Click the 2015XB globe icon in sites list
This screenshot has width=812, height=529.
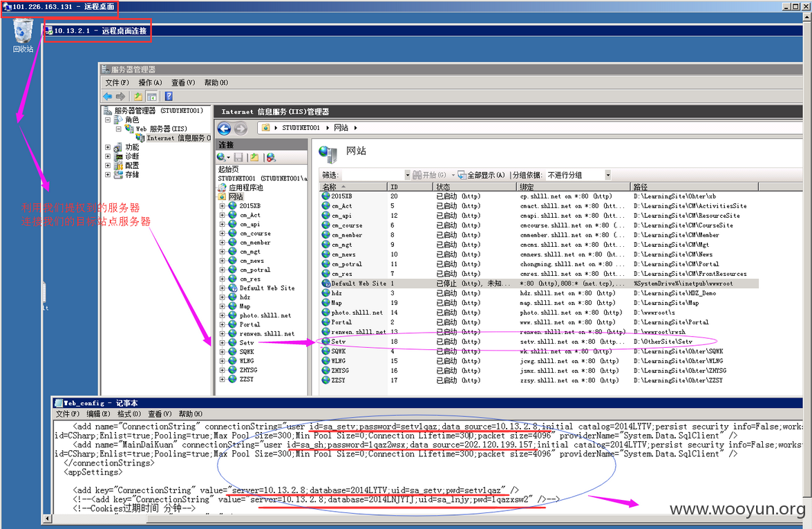pos(325,196)
